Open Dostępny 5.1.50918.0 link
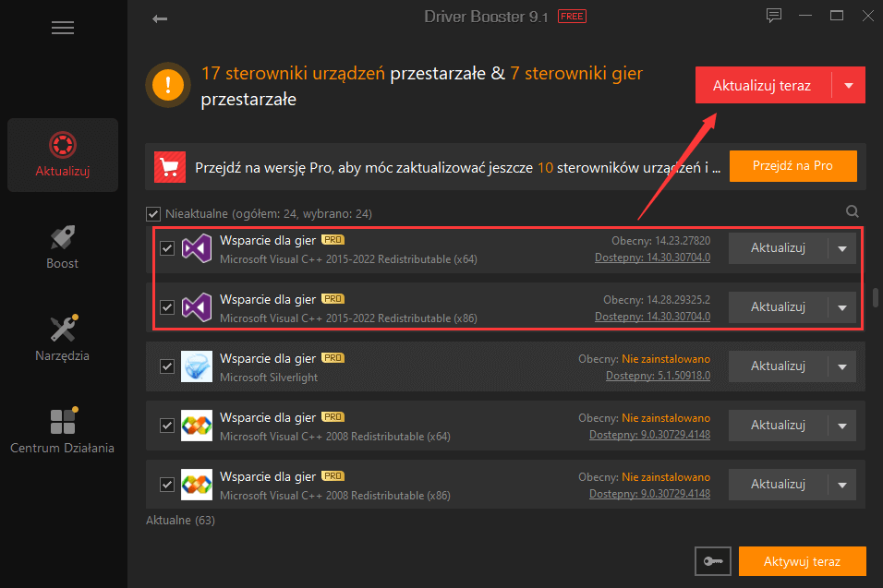This screenshot has width=883, height=588. pyautogui.click(x=658, y=376)
